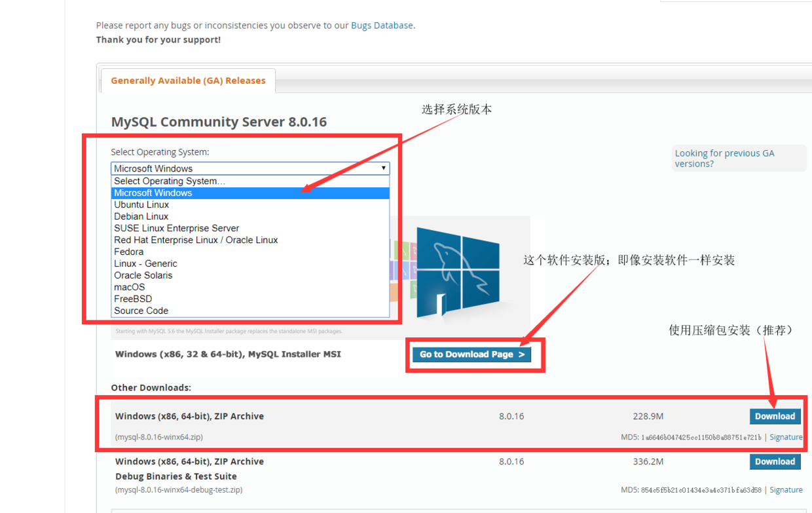The width and height of the screenshot is (812, 513).
Task: Click the MySQL Community Server 8.0.16 heading
Action: [219, 122]
